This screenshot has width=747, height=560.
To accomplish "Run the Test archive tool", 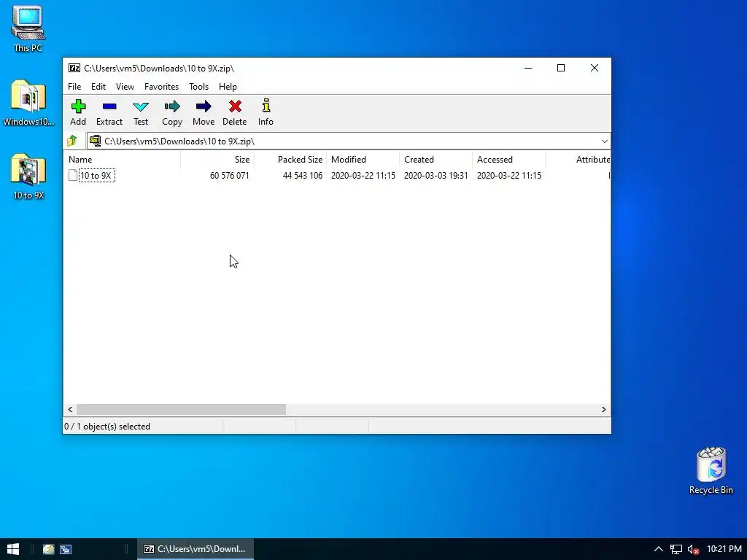I will tap(141, 106).
